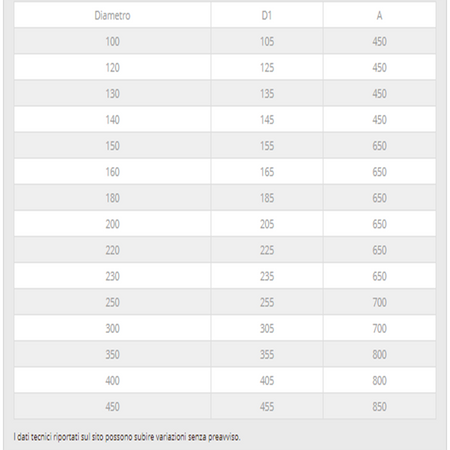Select the D1 value 235 cell
This screenshot has width=450, height=450.
[267, 276]
